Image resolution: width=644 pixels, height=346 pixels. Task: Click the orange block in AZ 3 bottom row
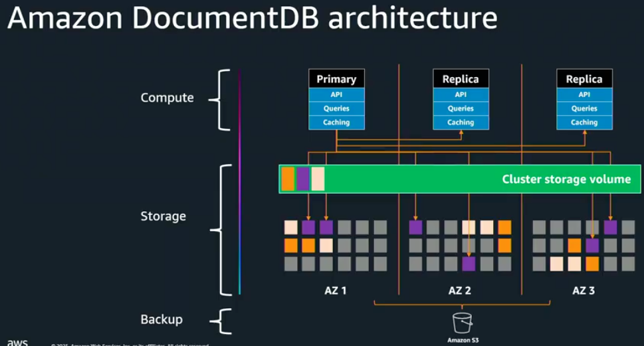click(592, 264)
